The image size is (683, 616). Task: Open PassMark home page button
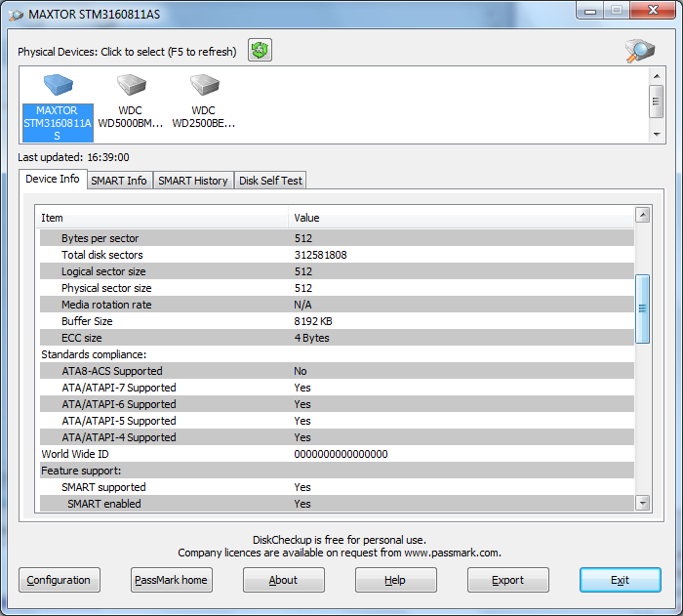[171, 580]
